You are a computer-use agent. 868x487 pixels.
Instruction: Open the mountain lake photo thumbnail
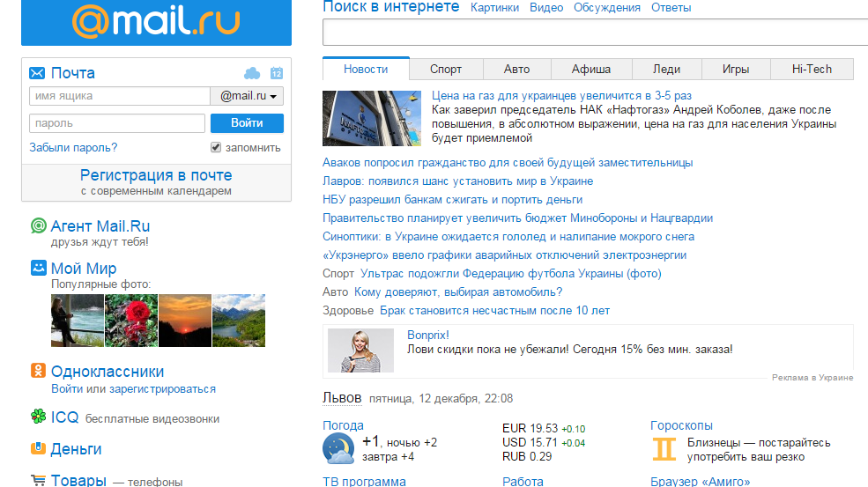click(239, 321)
